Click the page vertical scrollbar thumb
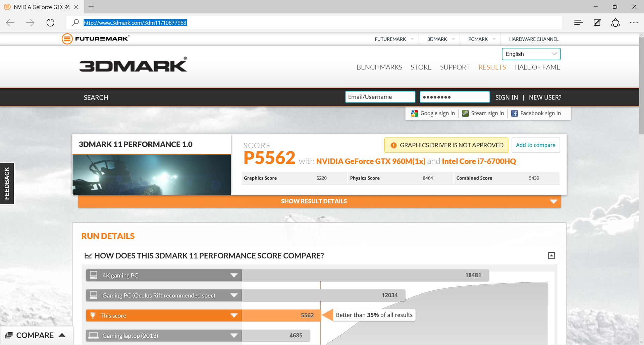The width and height of the screenshot is (644, 345). [x=641, y=85]
